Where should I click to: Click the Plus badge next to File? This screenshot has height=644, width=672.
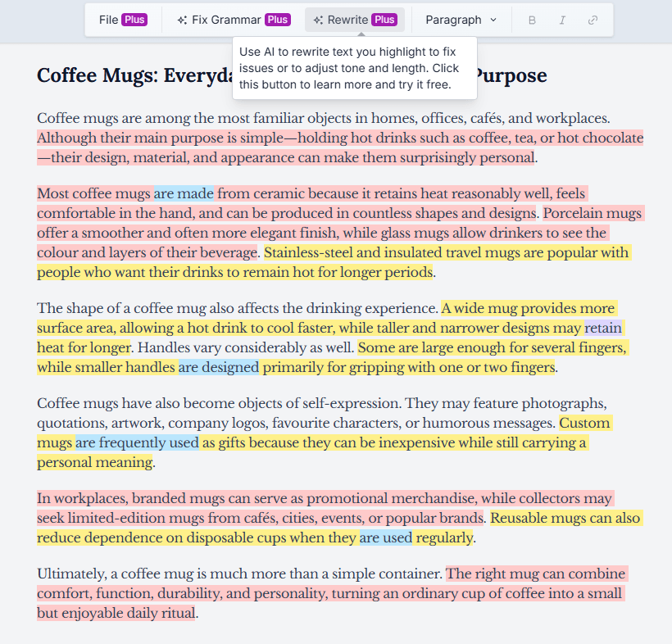click(x=134, y=20)
